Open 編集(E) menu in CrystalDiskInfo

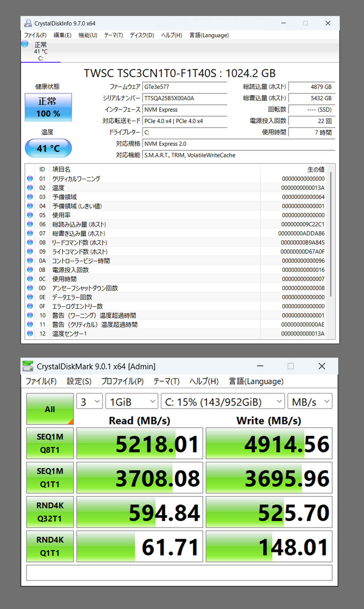click(x=62, y=35)
